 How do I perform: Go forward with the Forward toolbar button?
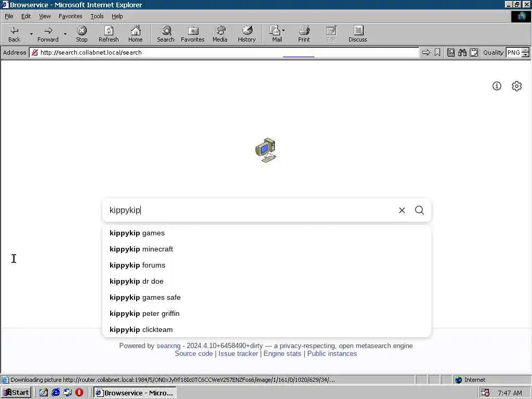tap(48, 34)
